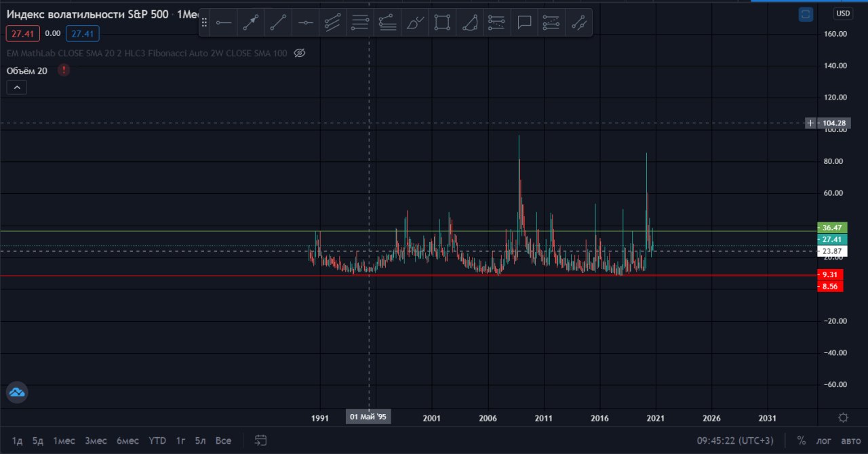The image size is (868, 454).
Task: Select the 5л time range
Action: click(x=201, y=440)
